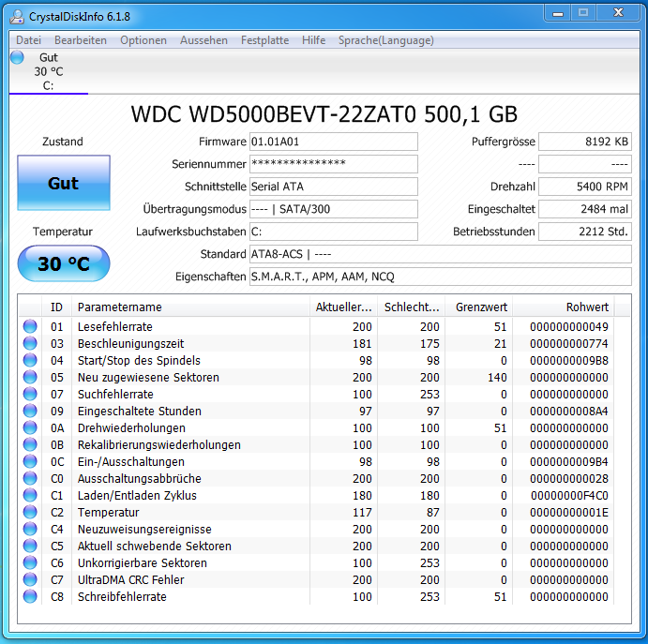Open the Bearbeiten menu

(x=81, y=40)
